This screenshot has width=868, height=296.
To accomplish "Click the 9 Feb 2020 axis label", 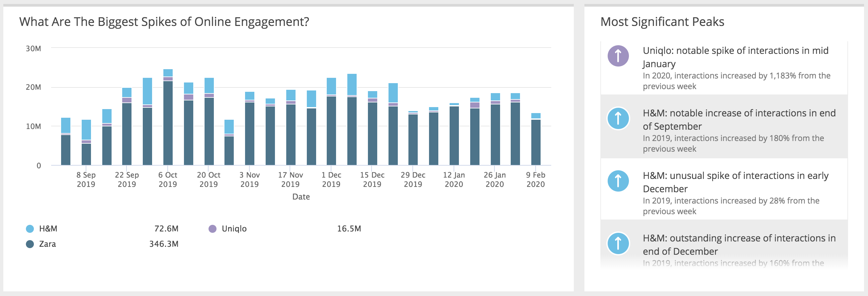I will point(536,180).
